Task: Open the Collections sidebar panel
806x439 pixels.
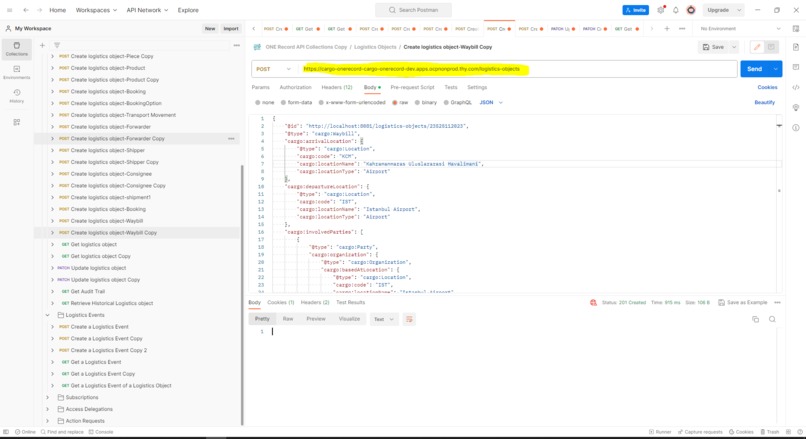Action: (x=16, y=49)
